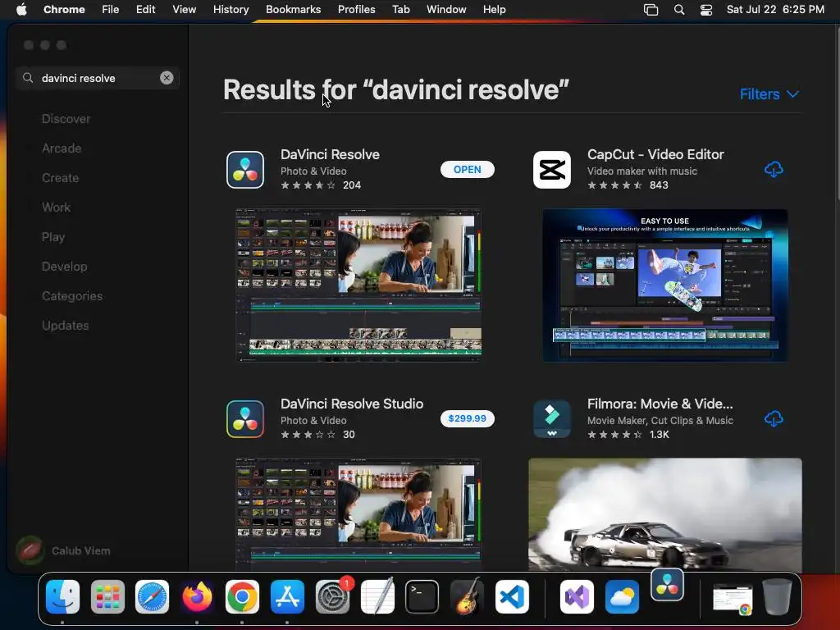The image size is (840, 630).
Task: Open the Help menu
Action: 494,10
